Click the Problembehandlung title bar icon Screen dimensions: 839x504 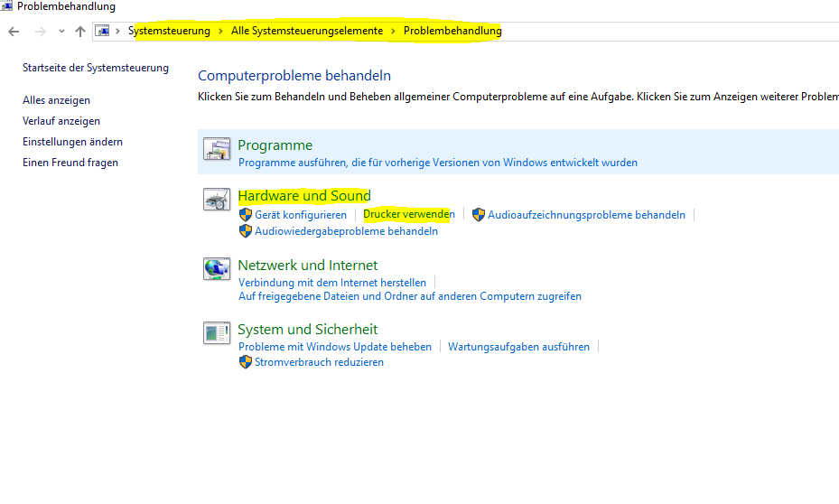click(6, 5)
